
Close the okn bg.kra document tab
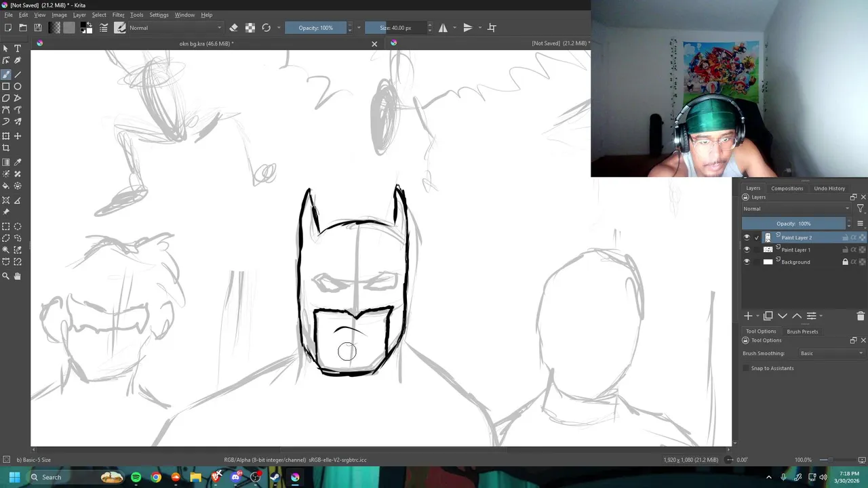click(374, 43)
